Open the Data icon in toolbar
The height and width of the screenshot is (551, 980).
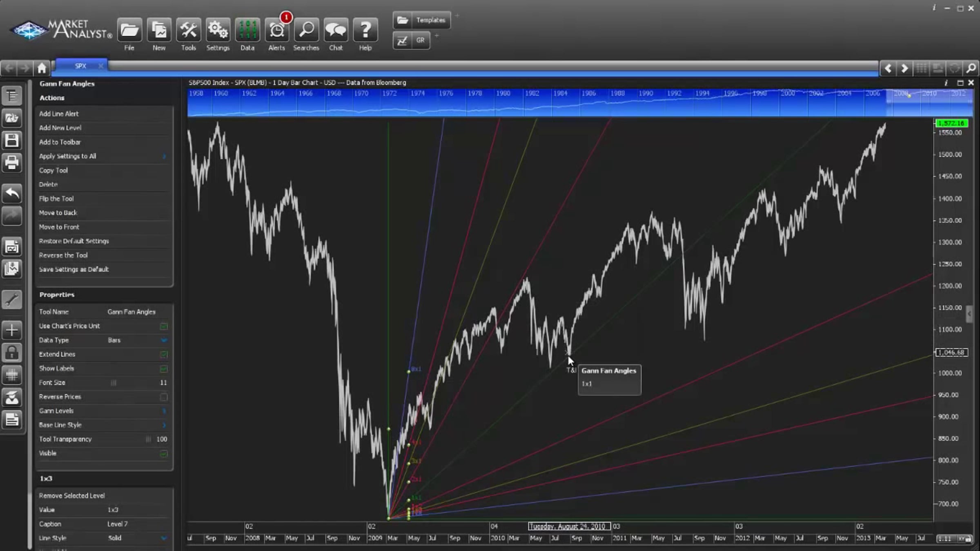pyautogui.click(x=247, y=31)
